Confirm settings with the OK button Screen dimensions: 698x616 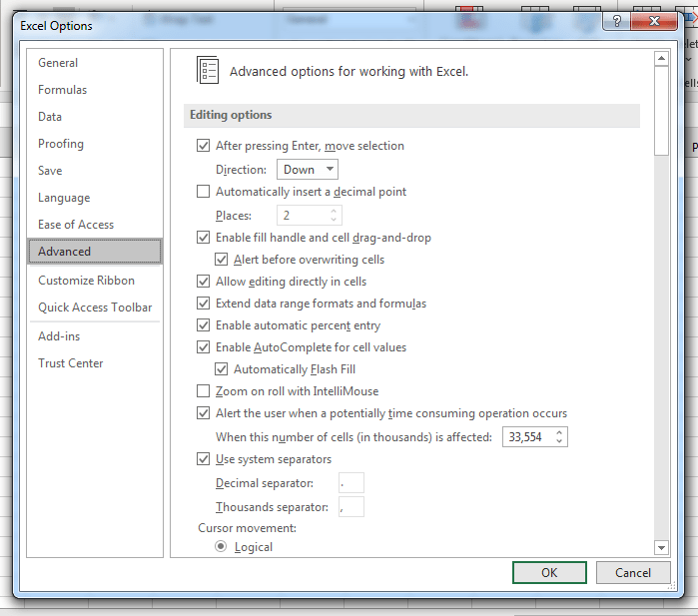pos(549,572)
